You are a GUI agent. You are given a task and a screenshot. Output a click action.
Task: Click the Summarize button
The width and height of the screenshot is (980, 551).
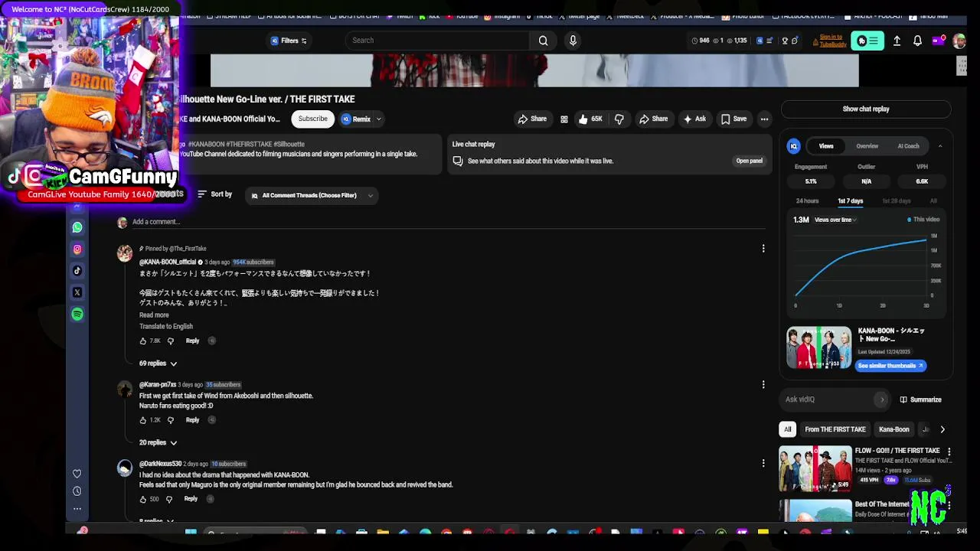tap(920, 399)
